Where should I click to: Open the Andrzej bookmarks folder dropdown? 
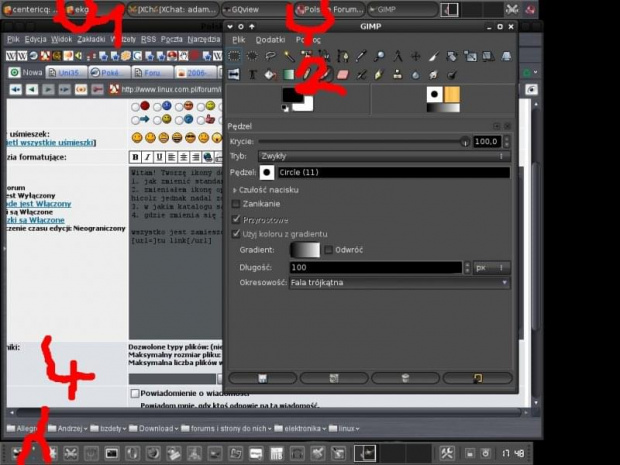tap(68, 429)
